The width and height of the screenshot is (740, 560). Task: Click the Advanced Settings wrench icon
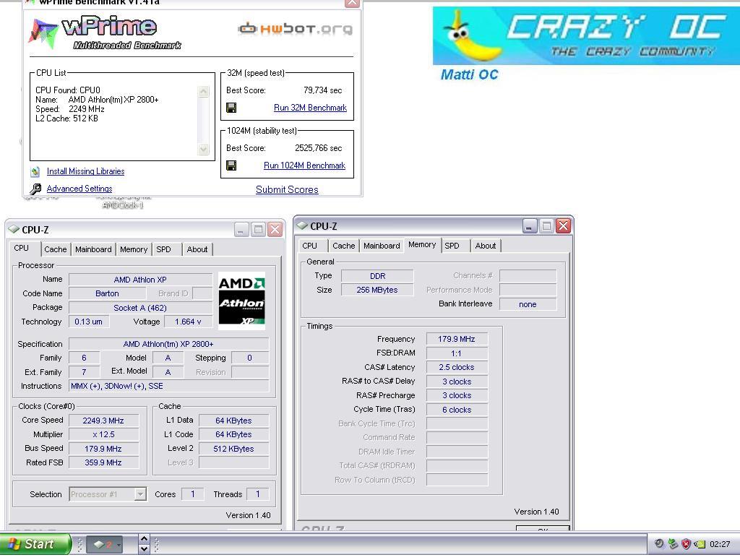(x=35, y=189)
